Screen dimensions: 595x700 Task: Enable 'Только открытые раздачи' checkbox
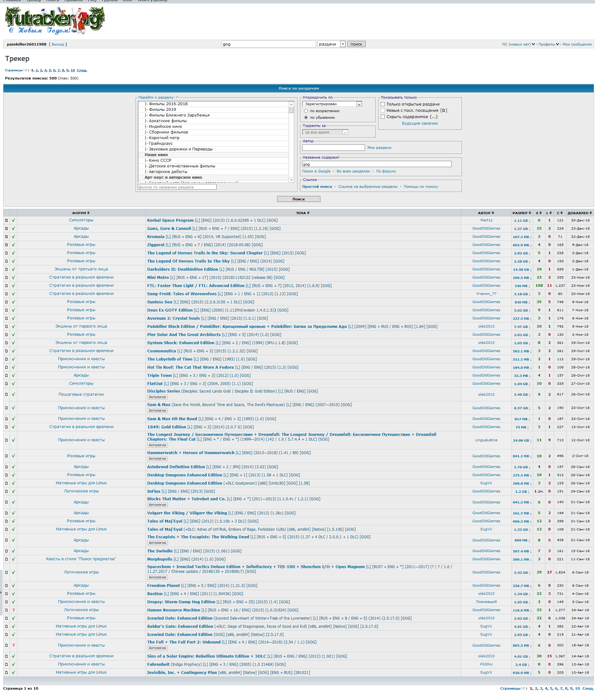383,104
